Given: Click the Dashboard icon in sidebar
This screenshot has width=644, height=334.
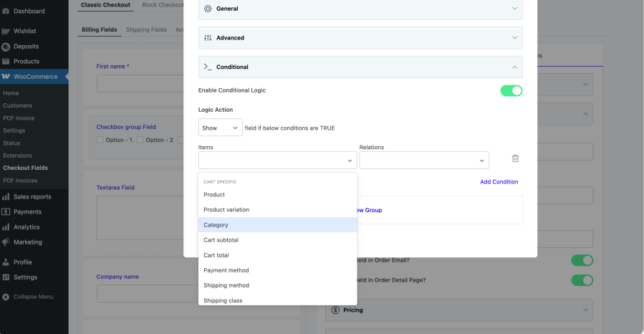Looking at the screenshot, I should click(6, 11).
